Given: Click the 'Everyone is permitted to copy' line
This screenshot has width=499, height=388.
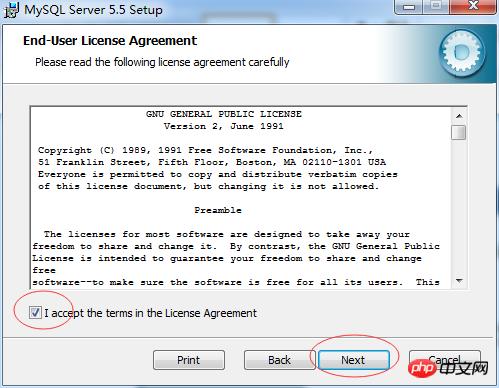Looking at the screenshot, I should pos(218,174).
